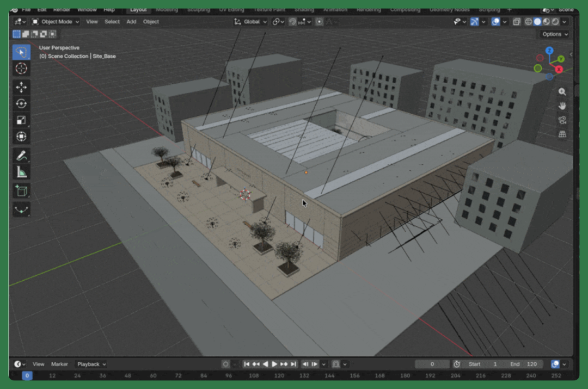Image resolution: width=588 pixels, height=389 pixels.
Task: Toggle snapping magnet icon
Action: pyautogui.click(x=292, y=22)
